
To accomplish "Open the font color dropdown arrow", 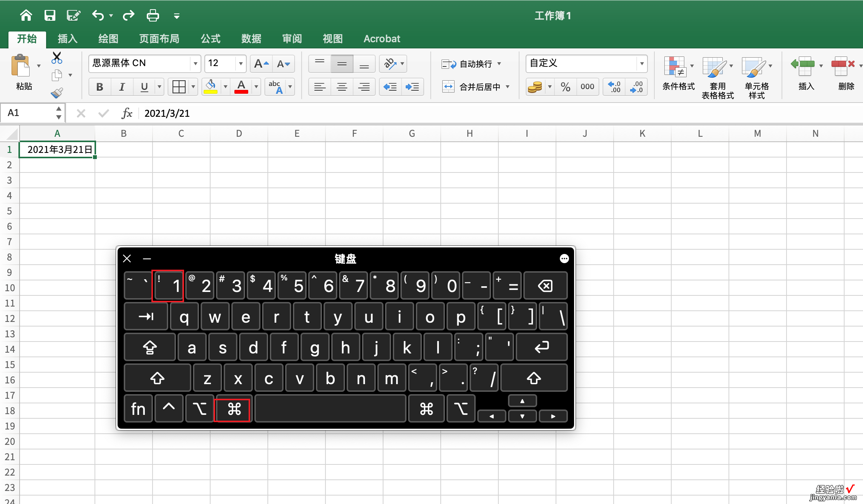I will (256, 87).
